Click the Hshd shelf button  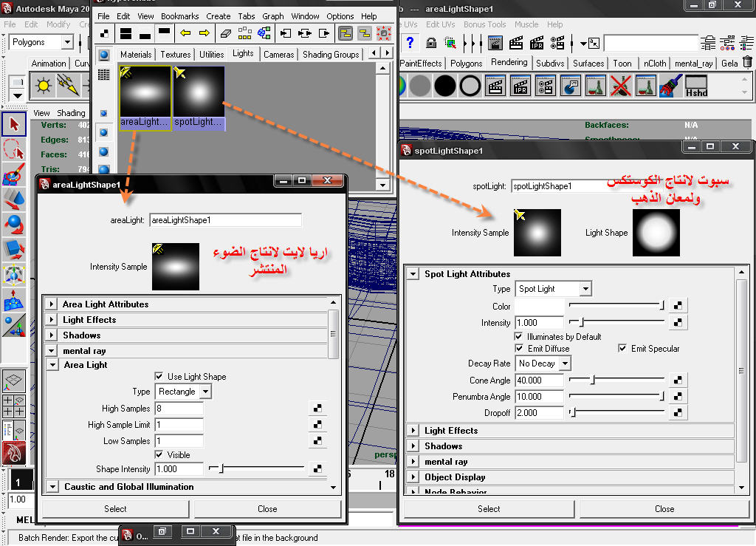(696, 86)
